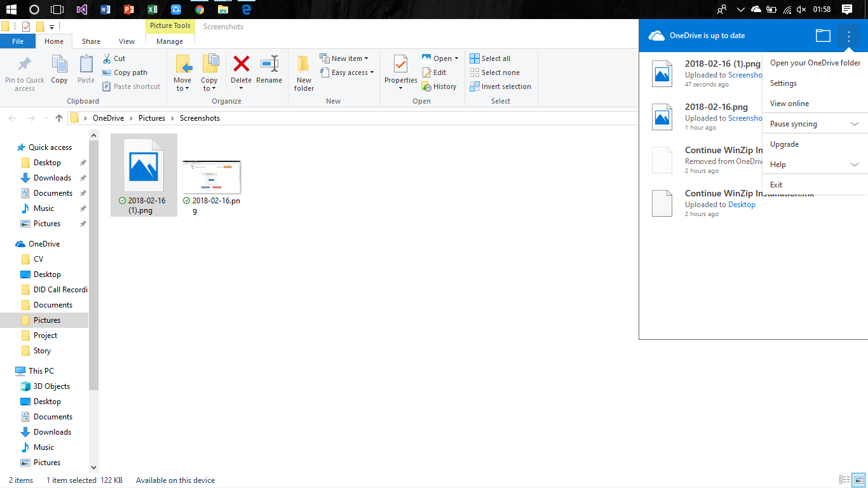This screenshot has width=868, height=488.
Task: Open the Open button dropdown arrow
Action: [x=456, y=58]
